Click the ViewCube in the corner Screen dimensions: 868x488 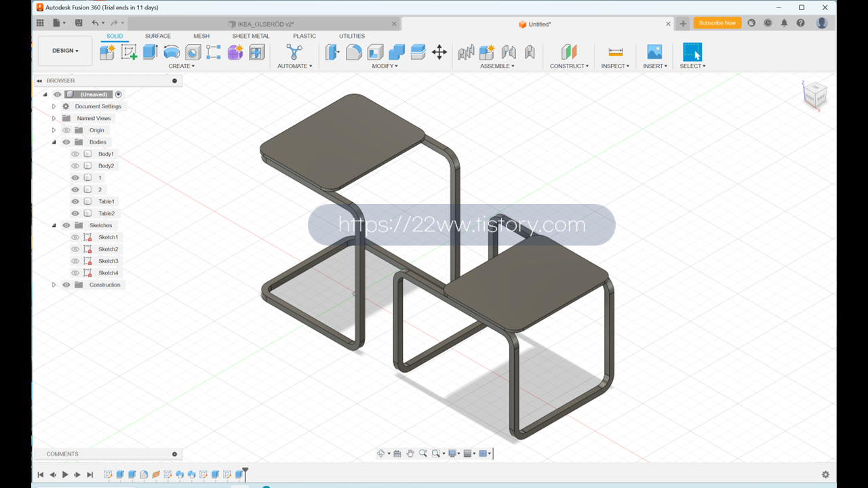pyautogui.click(x=814, y=95)
